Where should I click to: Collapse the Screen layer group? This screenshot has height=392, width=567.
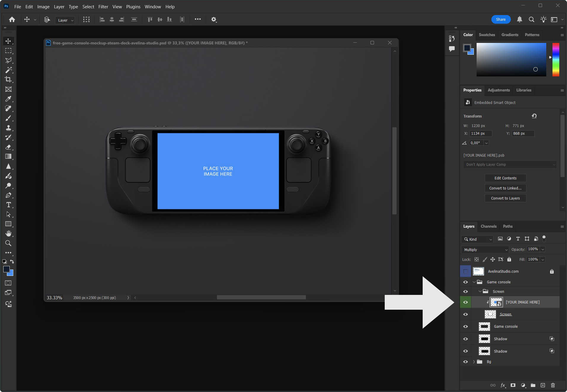[480, 292]
